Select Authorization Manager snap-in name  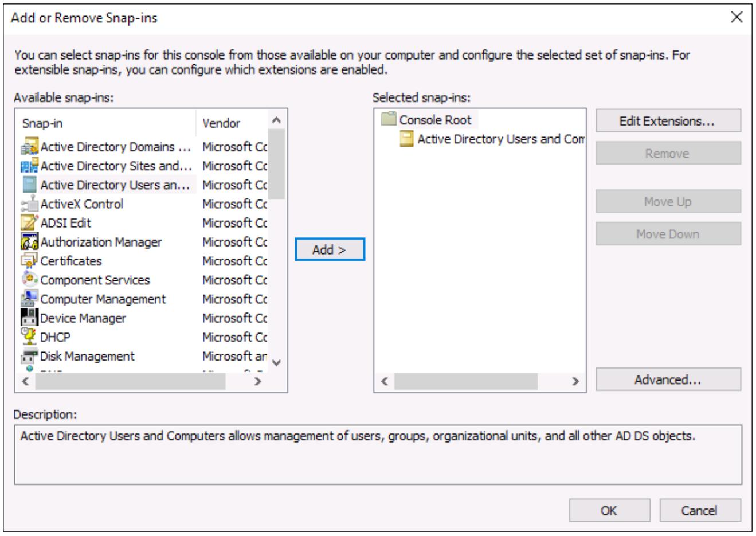click(101, 242)
